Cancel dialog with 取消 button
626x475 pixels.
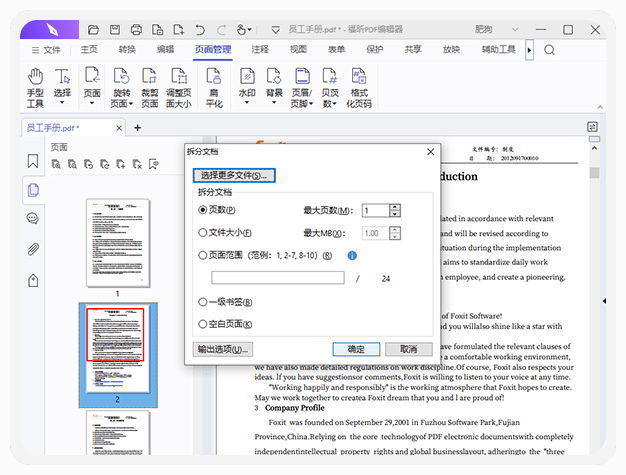(x=409, y=349)
